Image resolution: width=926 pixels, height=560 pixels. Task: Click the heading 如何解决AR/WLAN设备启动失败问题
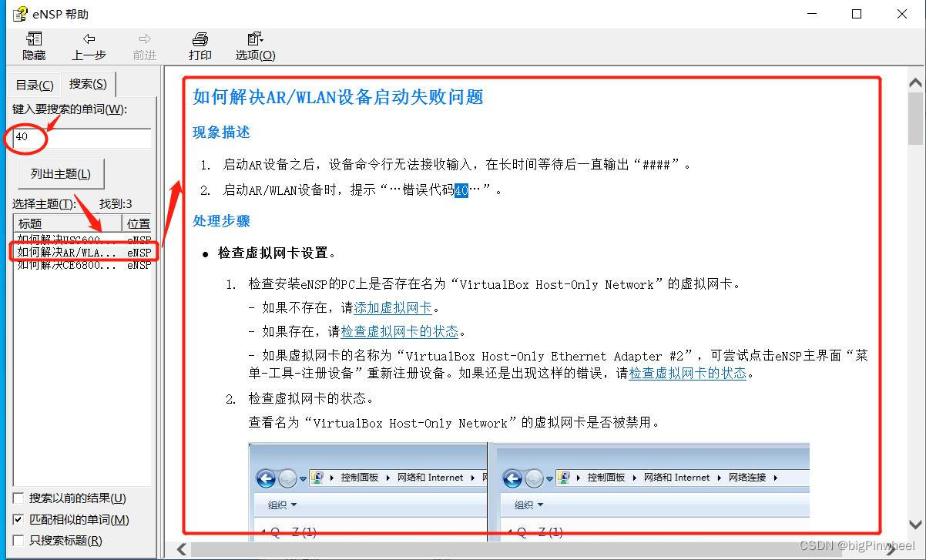click(337, 97)
